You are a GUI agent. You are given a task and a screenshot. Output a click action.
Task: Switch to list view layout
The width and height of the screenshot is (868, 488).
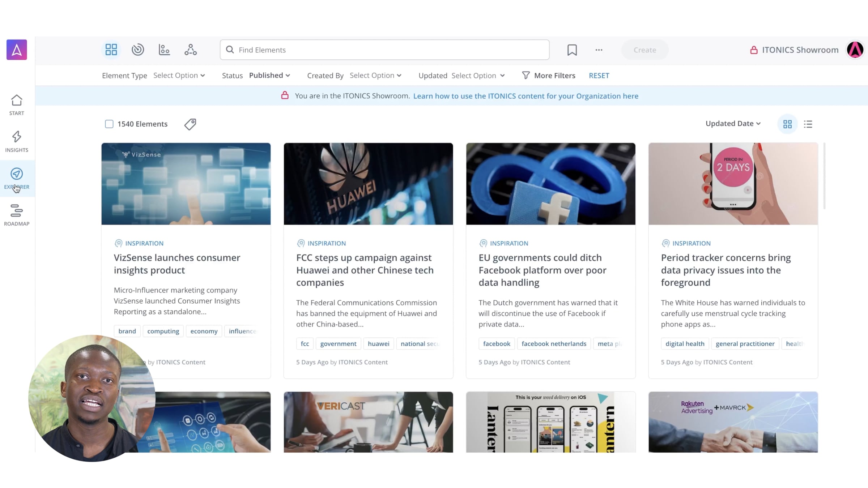808,124
